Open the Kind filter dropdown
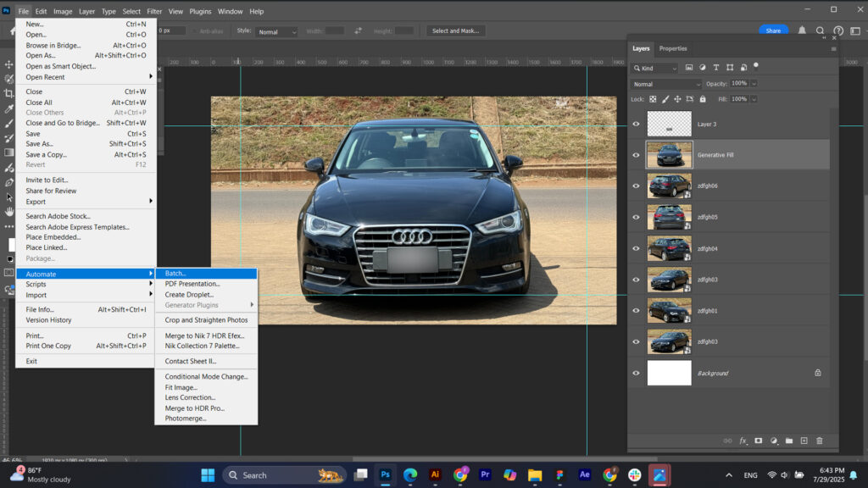The width and height of the screenshot is (868, 488). pyautogui.click(x=654, y=68)
